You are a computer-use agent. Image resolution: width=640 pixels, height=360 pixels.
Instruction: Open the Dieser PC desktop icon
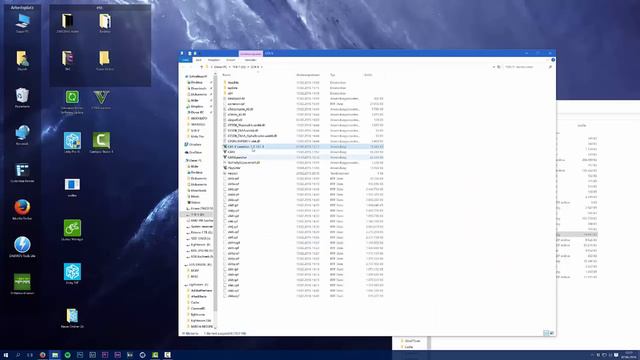[x=22, y=22]
